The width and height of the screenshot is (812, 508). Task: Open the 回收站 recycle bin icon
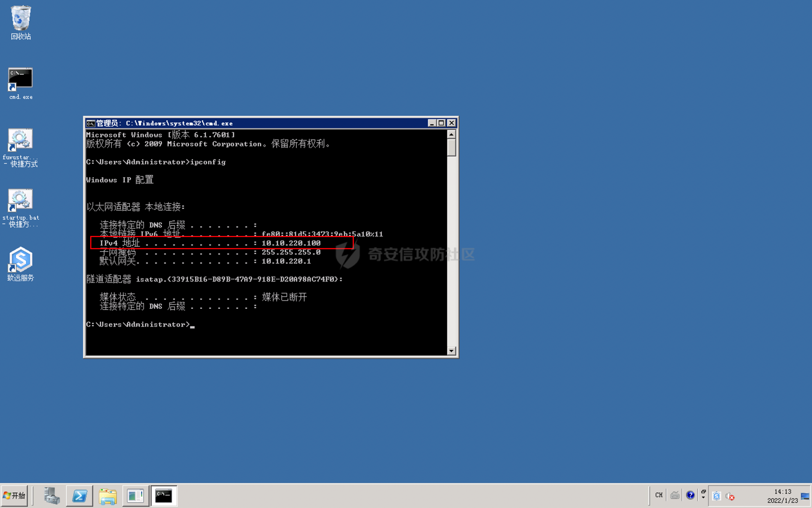(x=21, y=23)
